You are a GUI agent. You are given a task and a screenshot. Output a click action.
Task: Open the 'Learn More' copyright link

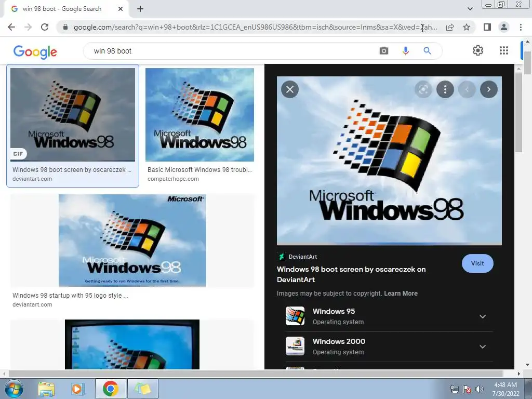click(401, 294)
